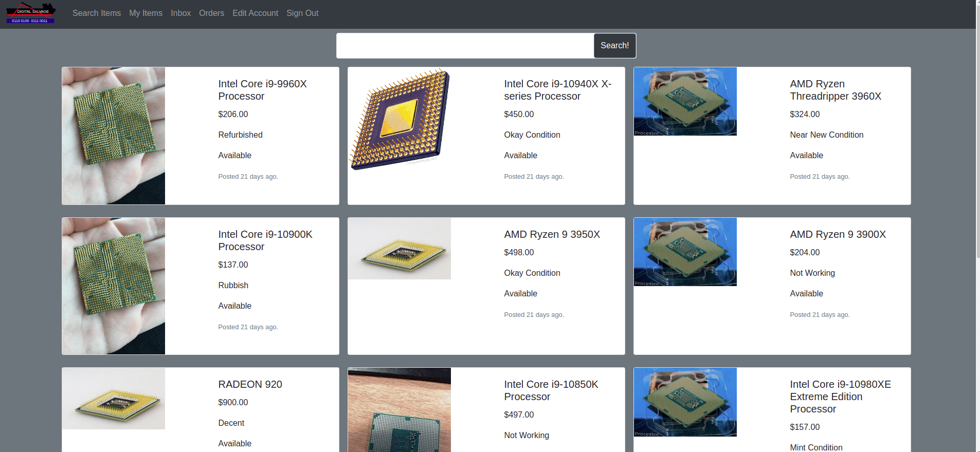Click the Refurbished condition text
Viewport: 980px width, 452px height.
pyautogui.click(x=240, y=135)
